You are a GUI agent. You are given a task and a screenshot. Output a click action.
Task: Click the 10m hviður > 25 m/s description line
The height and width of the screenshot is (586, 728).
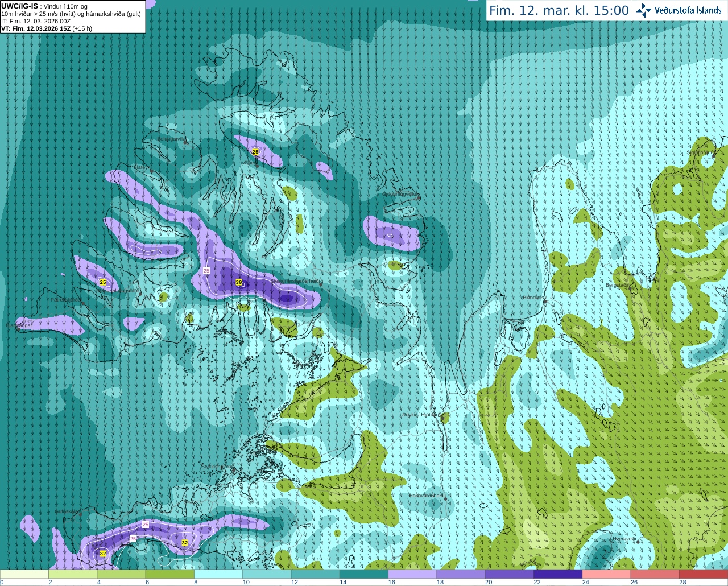[71, 14]
